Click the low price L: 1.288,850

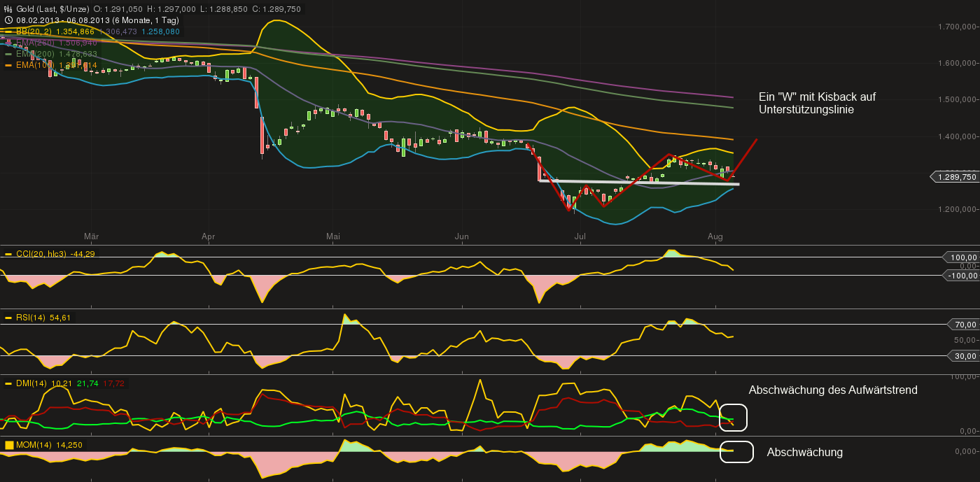click(x=223, y=9)
